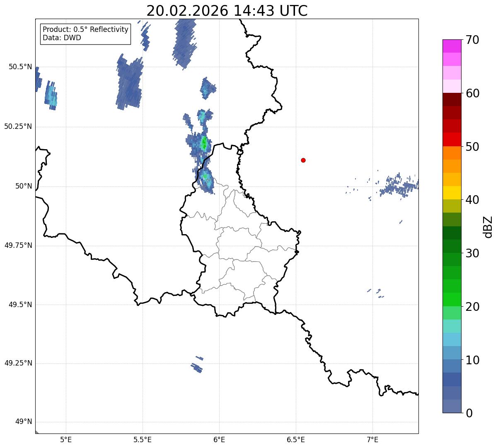
Task: Pick the dark maroon swatch just below 60 dBZ
Action: point(452,99)
